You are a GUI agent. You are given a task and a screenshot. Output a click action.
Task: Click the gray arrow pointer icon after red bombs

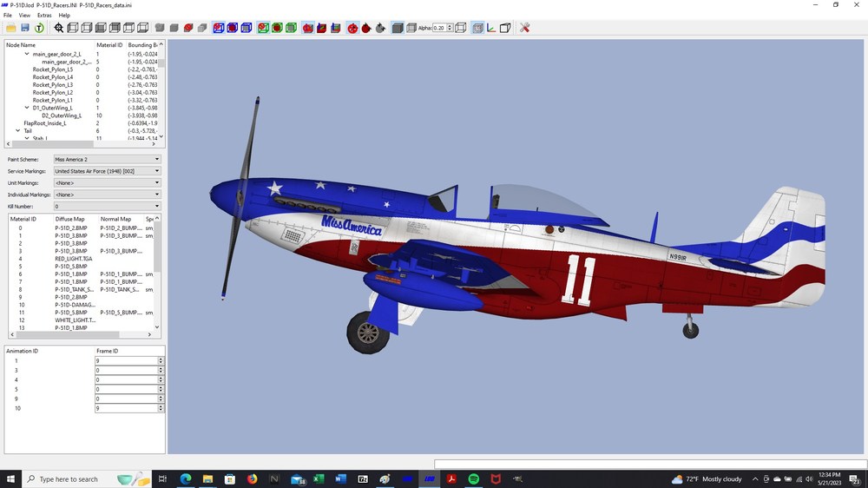coord(380,28)
